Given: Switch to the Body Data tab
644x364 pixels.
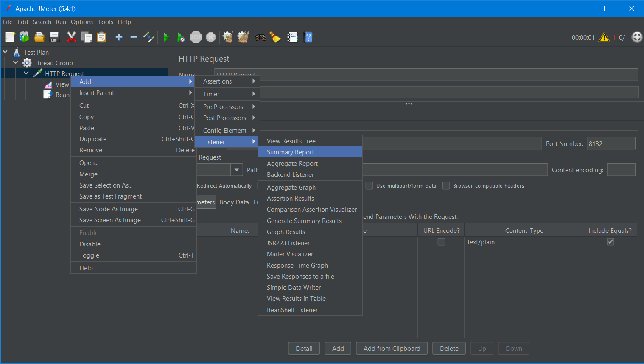Looking at the screenshot, I should click(x=234, y=202).
